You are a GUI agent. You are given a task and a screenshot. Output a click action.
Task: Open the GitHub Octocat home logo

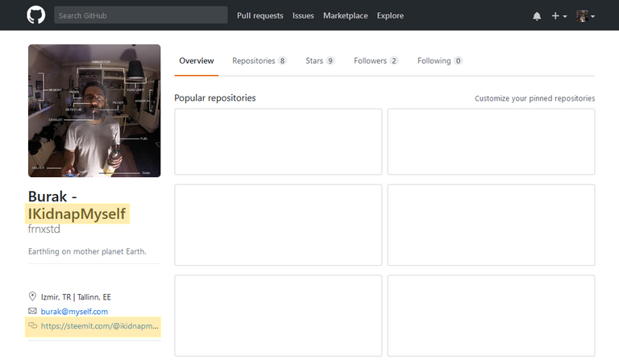coord(36,15)
